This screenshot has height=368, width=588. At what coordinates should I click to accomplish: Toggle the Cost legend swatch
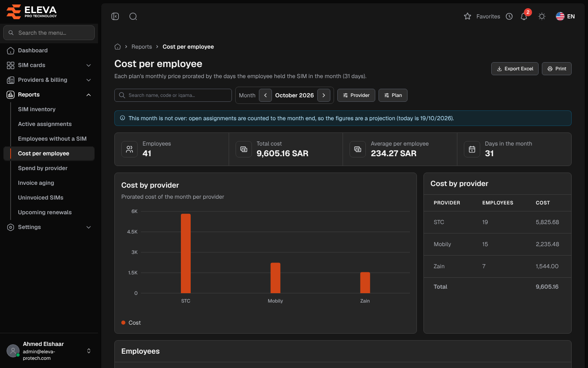(123, 323)
